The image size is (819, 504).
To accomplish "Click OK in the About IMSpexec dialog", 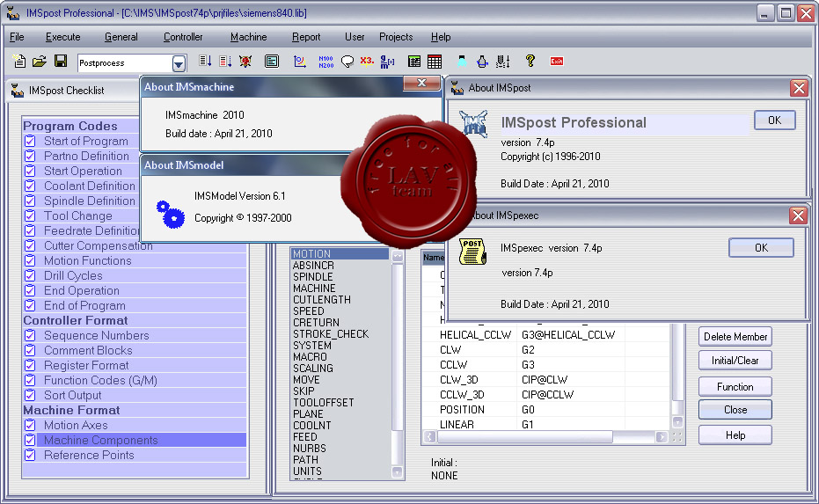I will [x=761, y=247].
